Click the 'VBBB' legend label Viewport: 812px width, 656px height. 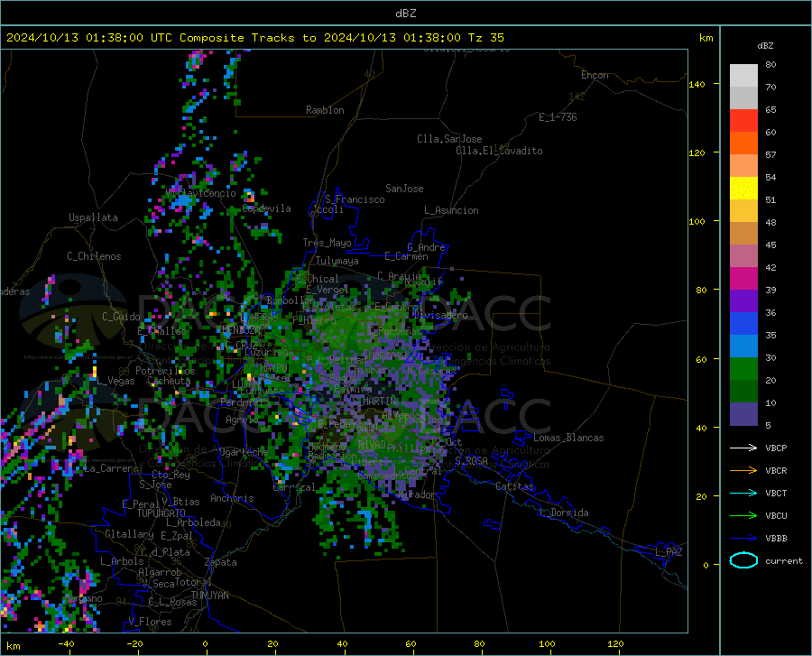point(776,539)
